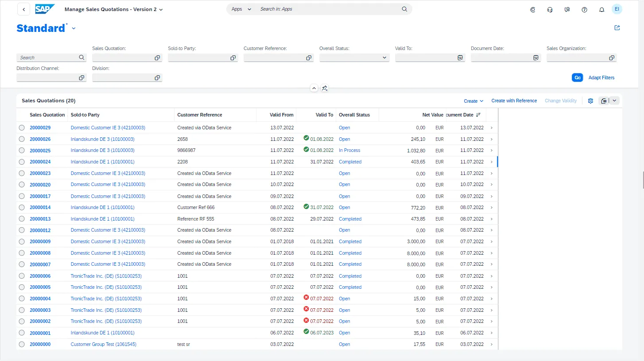Open Customer Group Test (1061545) link
Viewport: 644px width, 361px height.
click(x=103, y=344)
